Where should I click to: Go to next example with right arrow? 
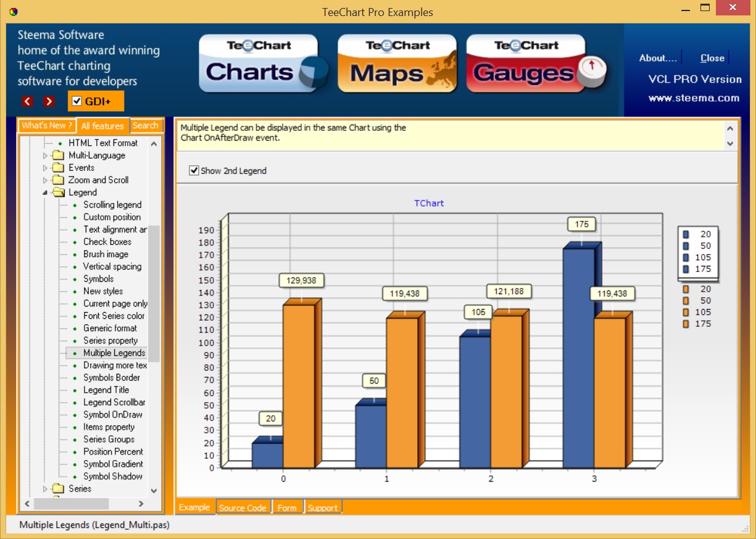pyautogui.click(x=49, y=101)
